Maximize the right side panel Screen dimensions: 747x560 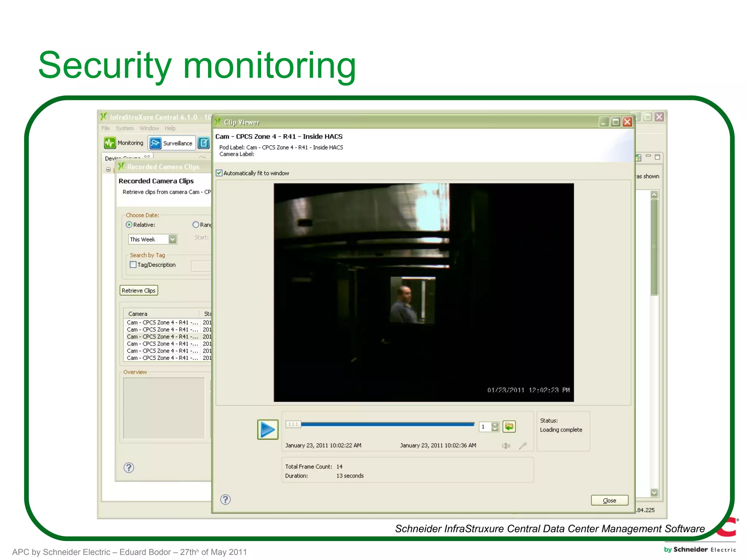[658, 157]
